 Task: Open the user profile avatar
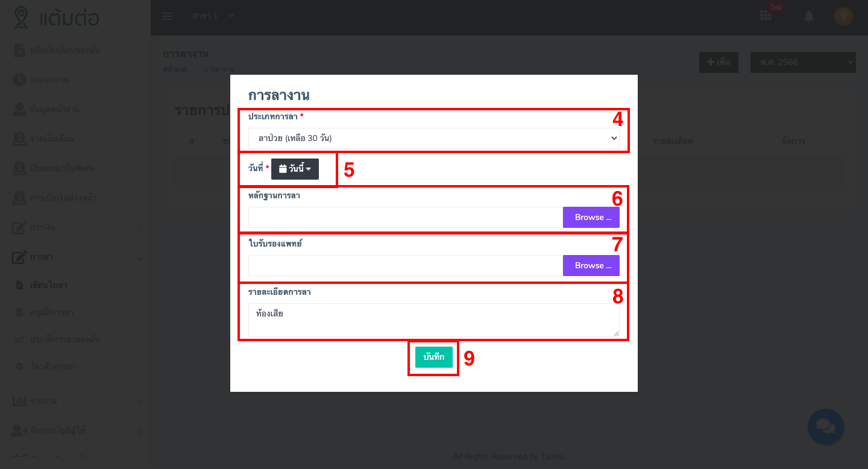[843, 16]
